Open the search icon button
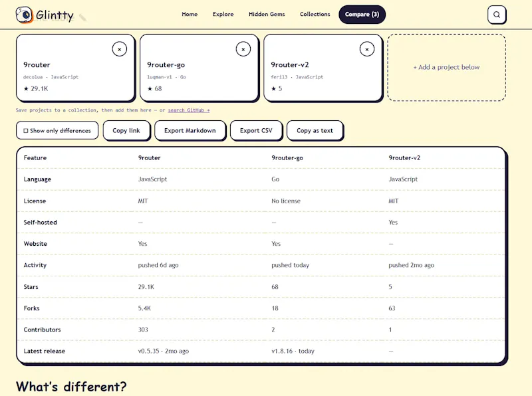Image resolution: width=532 pixels, height=396 pixels. 497,15
